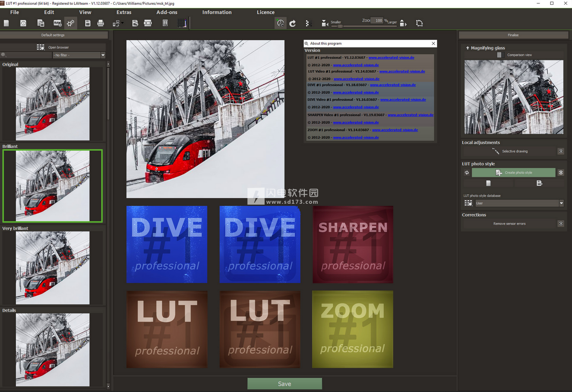Open the View menu
This screenshot has width=572, height=392.
coord(85,12)
